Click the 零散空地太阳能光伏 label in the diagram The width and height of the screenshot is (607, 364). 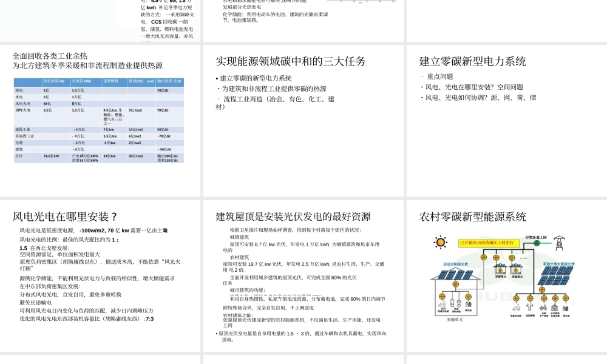[x=558, y=264]
